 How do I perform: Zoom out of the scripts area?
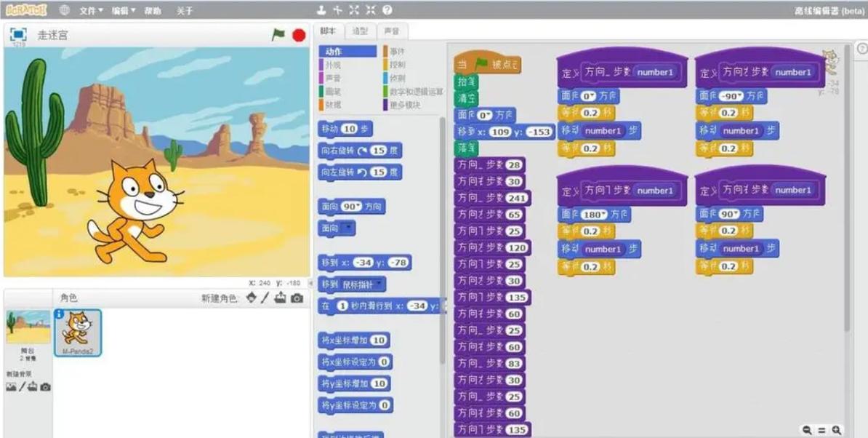coord(807,430)
